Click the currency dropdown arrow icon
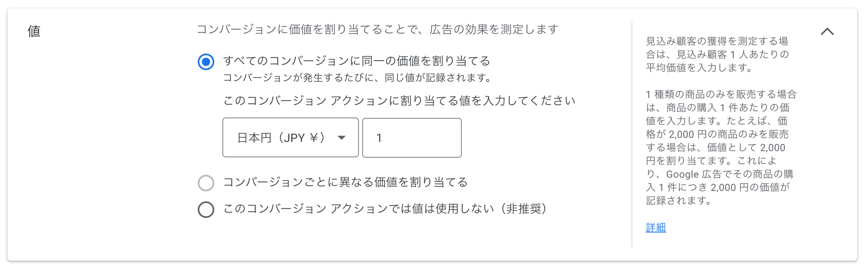Screen dimensions: 868x269 341,138
